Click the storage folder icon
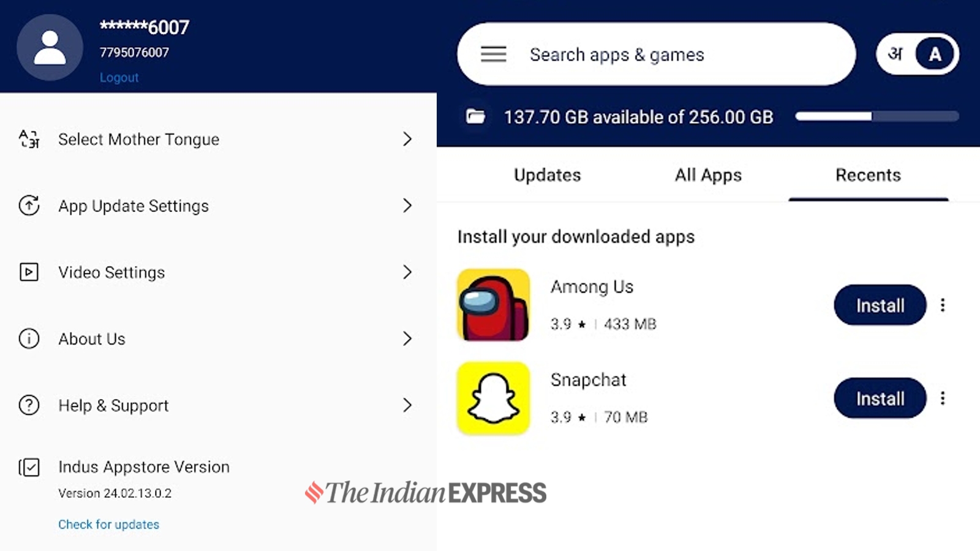This screenshot has height=551, width=980. click(x=475, y=116)
